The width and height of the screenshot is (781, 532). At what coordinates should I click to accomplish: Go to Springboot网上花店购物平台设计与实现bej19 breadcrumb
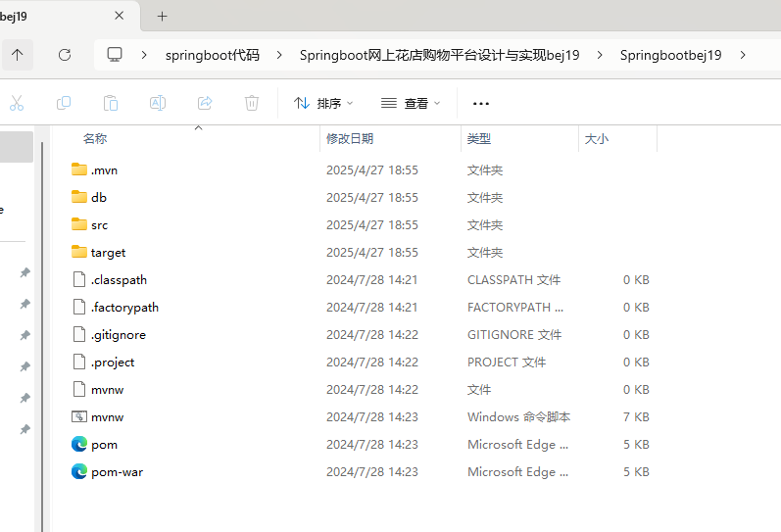pos(439,55)
